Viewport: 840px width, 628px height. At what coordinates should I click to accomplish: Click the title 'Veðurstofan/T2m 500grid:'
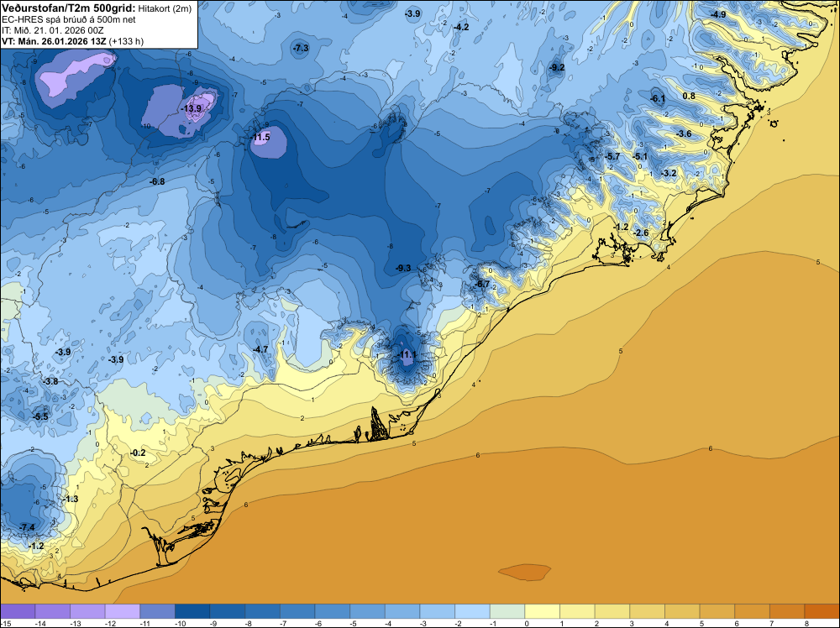(69, 8)
